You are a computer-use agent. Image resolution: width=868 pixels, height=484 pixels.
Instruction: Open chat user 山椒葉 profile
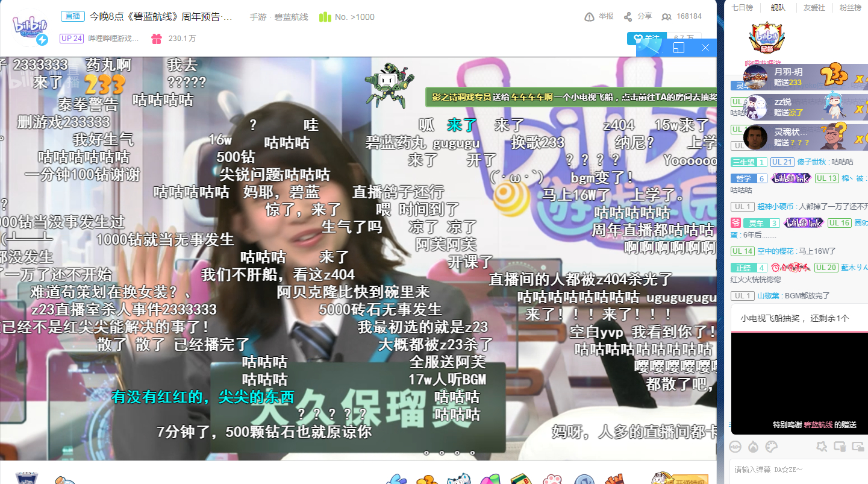tap(768, 296)
